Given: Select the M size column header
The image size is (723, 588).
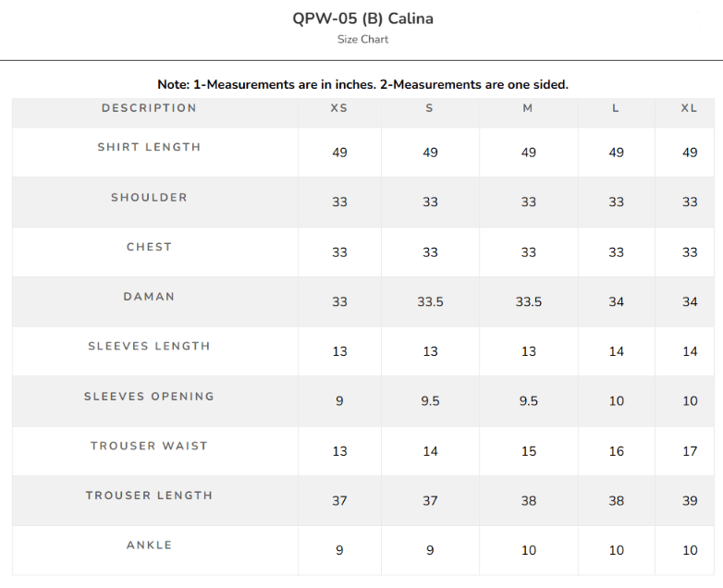Looking at the screenshot, I should point(528,108).
